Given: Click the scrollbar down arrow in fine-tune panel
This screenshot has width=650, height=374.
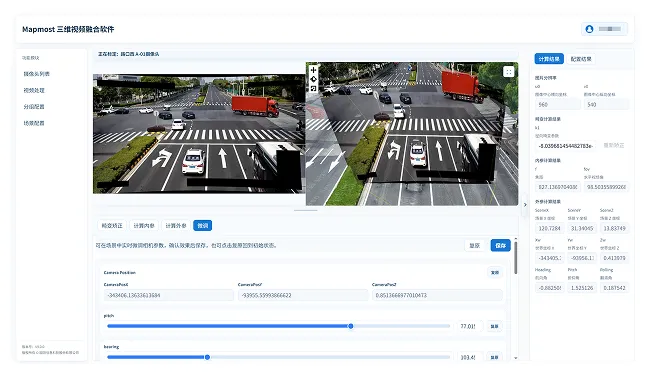Looking at the screenshot, I should click(x=516, y=358).
